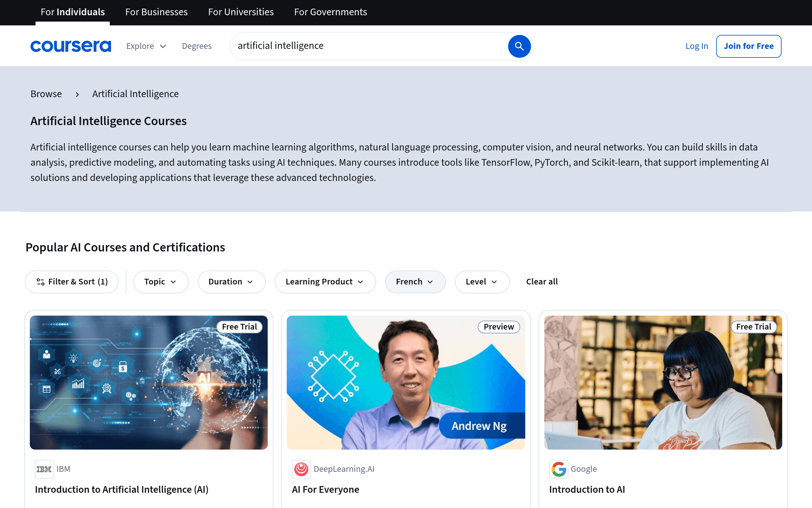Click the breadcrumb chevron after Browse
The image size is (812, 508).
click(x=77, y=94)
